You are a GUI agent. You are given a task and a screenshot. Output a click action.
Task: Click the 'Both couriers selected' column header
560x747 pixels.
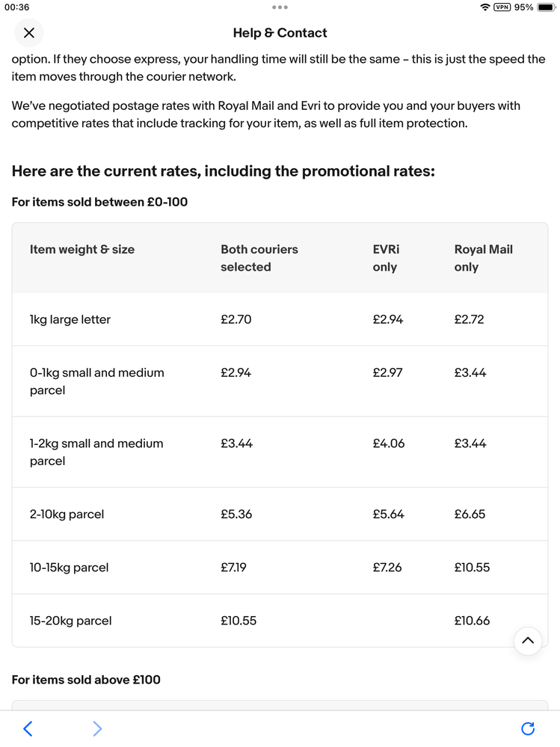click(259, 258)
